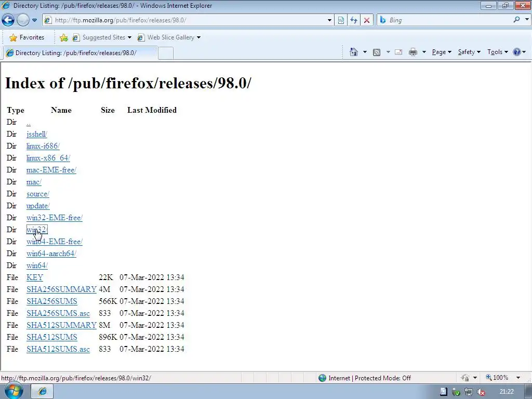Open the zoom level 100% button

click(x=497, y=378)
